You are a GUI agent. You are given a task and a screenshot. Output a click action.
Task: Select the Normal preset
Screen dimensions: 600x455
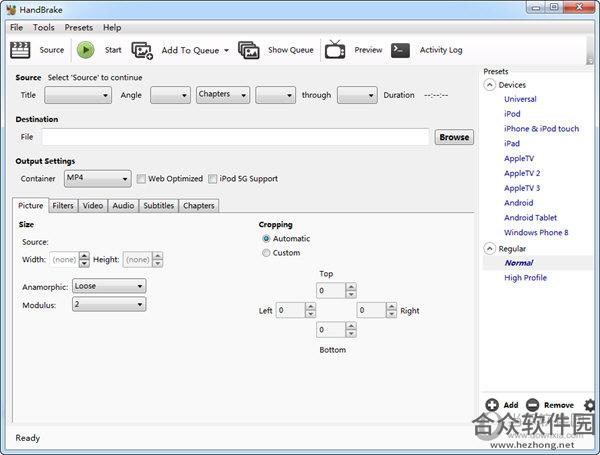(x=519, y=263)
